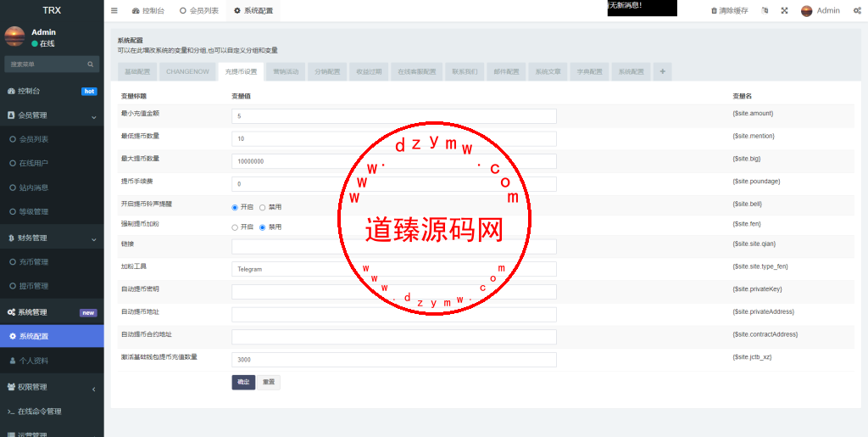Click the 重置 reset button
868x437 pixels.
point(269,382)
